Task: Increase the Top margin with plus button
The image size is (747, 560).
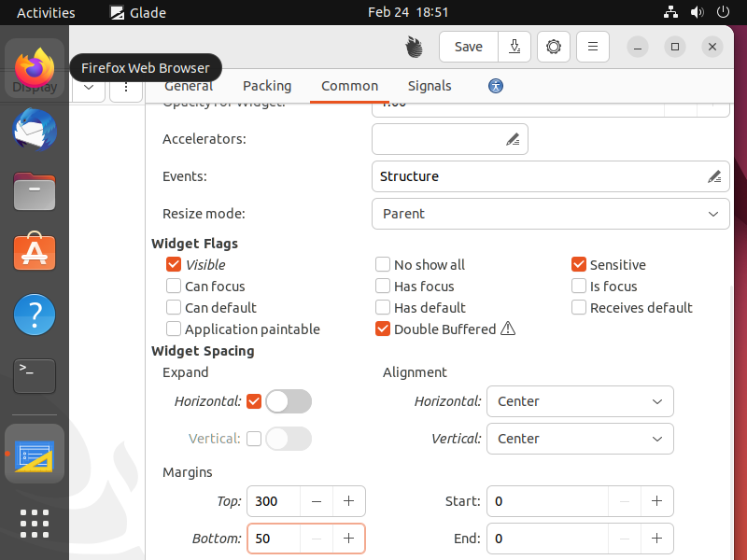Action: (348, 501)
